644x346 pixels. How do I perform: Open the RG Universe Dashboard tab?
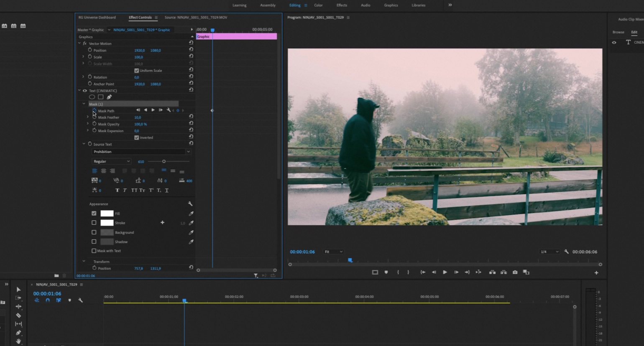(x=97, y=18)
